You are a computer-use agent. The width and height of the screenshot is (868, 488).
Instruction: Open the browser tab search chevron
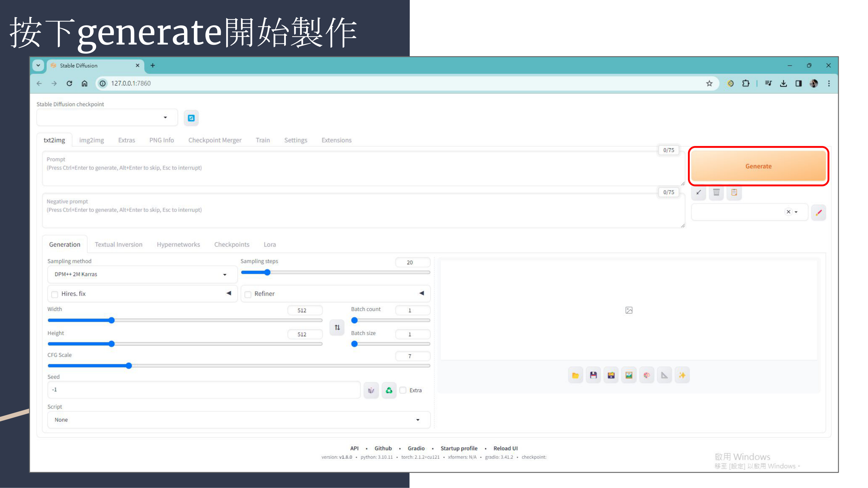[x=38, y=65]
